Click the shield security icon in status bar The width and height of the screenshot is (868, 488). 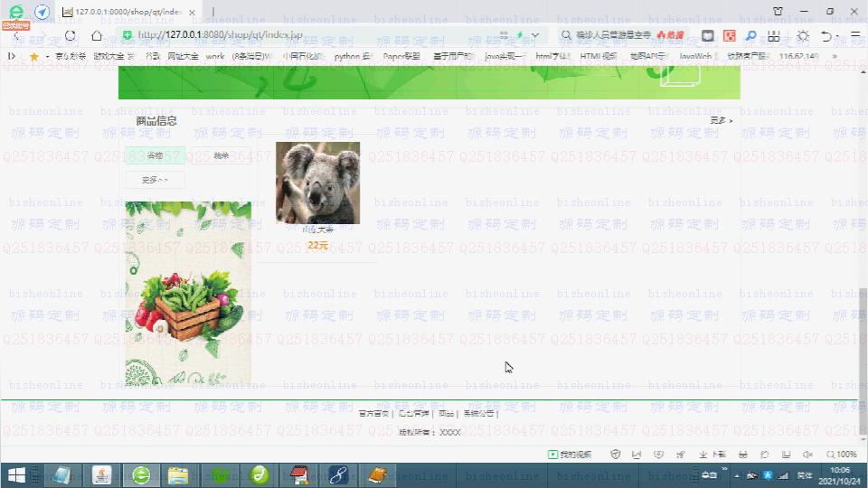coord(615,455)
